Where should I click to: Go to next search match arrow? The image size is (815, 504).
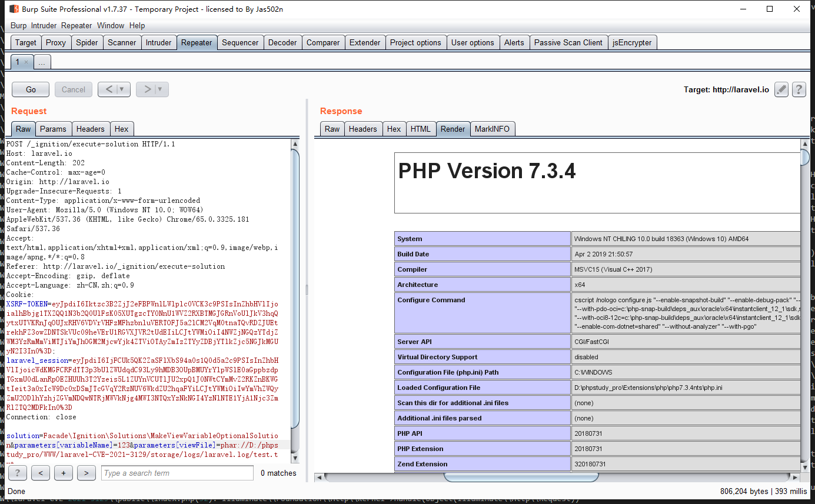click(87, 473)
